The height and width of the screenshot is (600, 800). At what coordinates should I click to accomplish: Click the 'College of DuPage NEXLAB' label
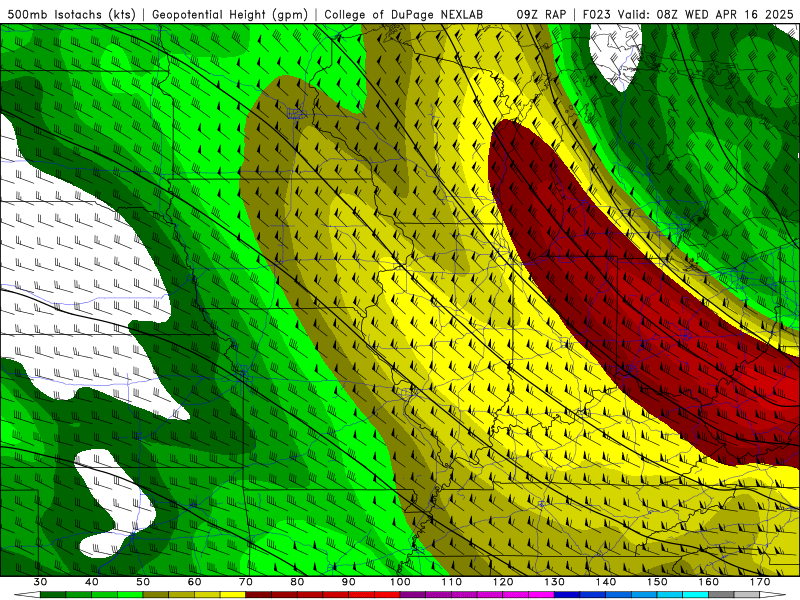pyautogui.click(x=404, y=15)
